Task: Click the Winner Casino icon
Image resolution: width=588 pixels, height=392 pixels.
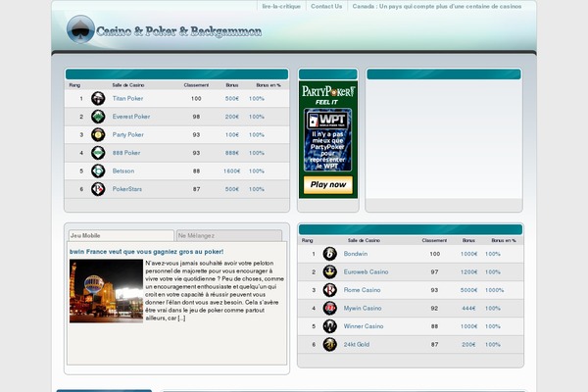Action: tap(329, 326)
